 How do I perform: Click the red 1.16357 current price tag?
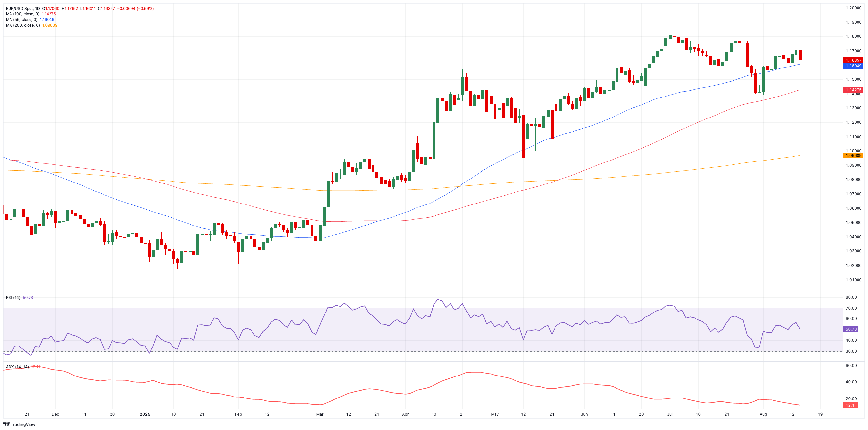[853, 60]
